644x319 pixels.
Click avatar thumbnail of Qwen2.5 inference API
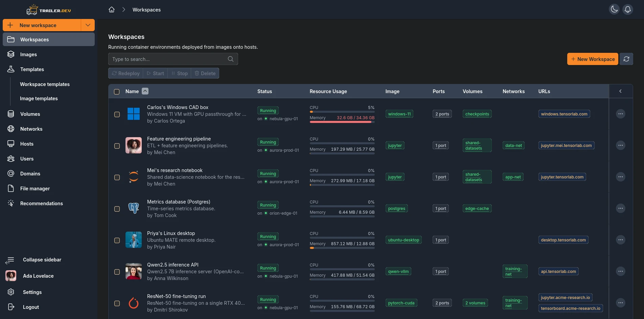pyautogui.click(x=134, y=271)
